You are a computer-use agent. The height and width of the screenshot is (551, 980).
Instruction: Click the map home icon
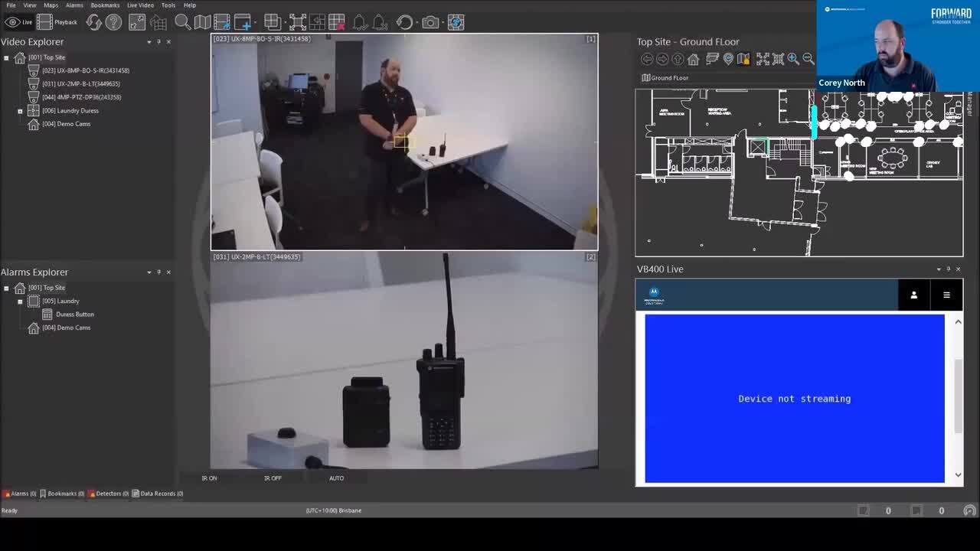[694, 59]
